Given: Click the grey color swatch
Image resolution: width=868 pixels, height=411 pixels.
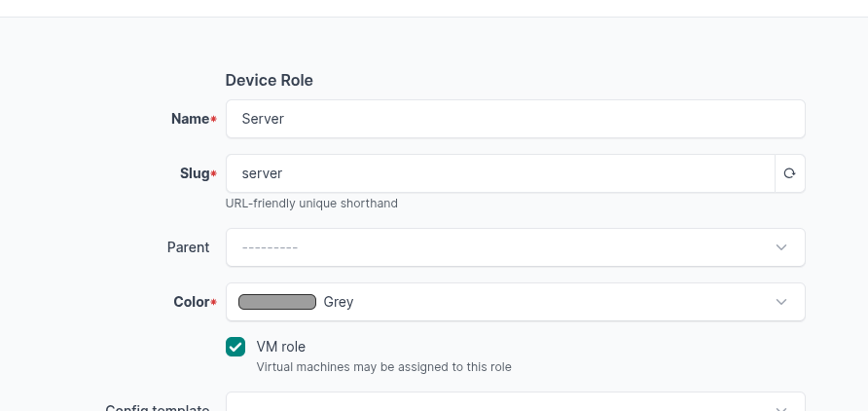Looking at the screenshot, I should click(277, 302).
